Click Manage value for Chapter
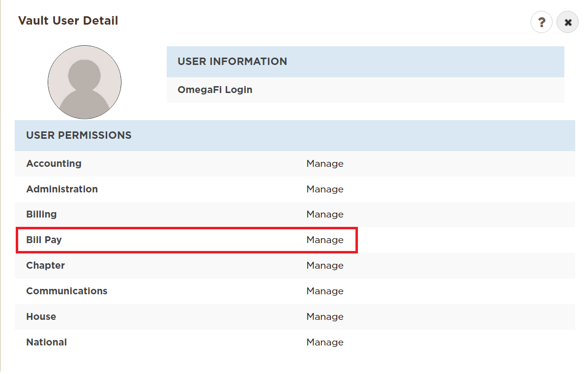This screenshot has height=374, width=588. coord(325,265)
